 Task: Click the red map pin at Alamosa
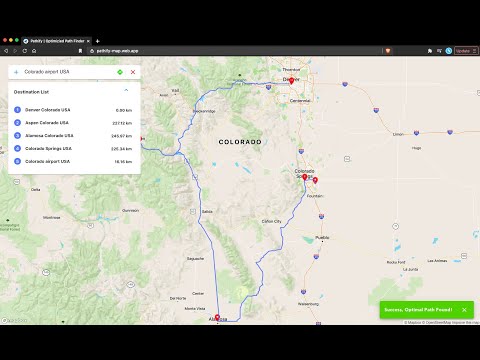(x=217, y=318)
